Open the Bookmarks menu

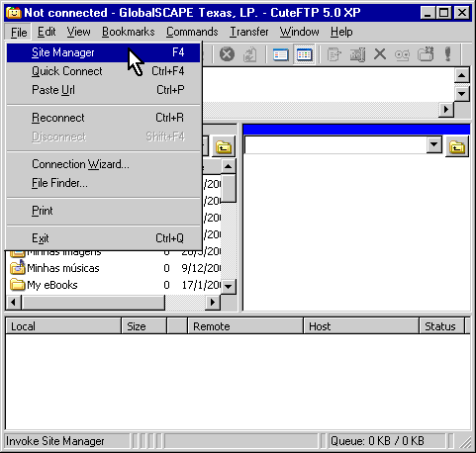pos(129,32)
